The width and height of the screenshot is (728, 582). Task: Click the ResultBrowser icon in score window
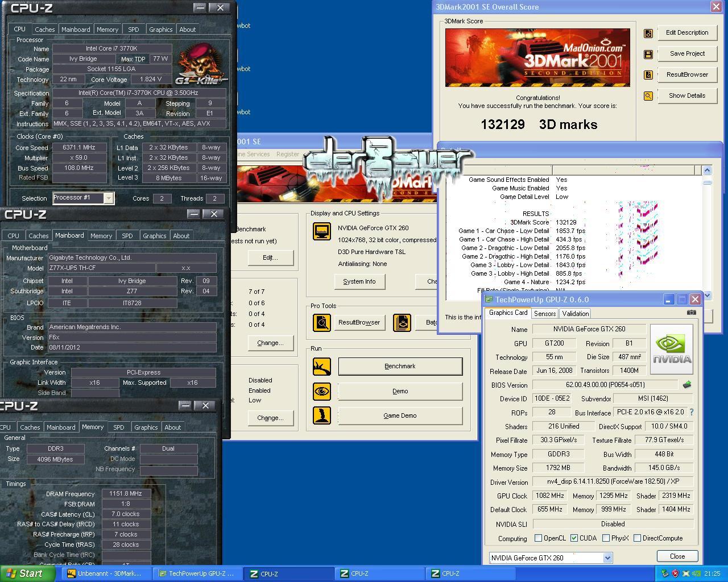648,75
